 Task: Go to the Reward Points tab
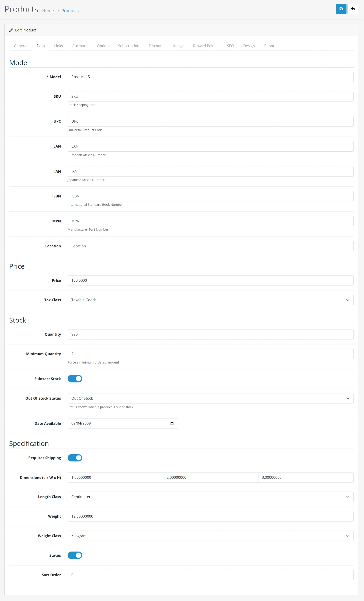tap(205, 46)
